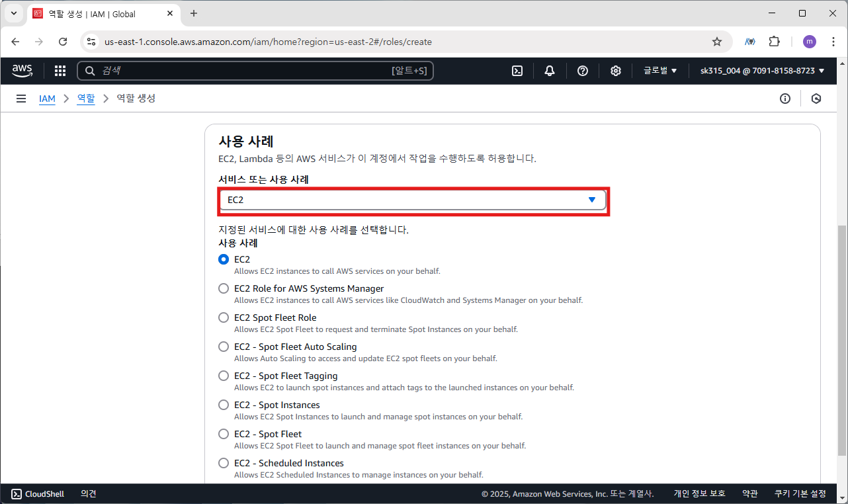Open the hexagon tutorials panel icon

click(816, 99)
